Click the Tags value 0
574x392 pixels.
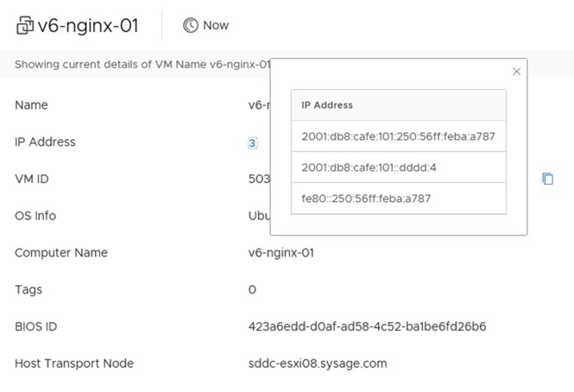pos(252,290)
